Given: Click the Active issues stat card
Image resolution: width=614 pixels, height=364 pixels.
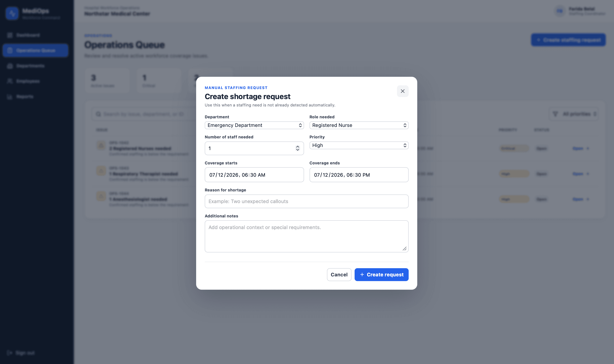Looking at the screenshot, I should [107, 81].
